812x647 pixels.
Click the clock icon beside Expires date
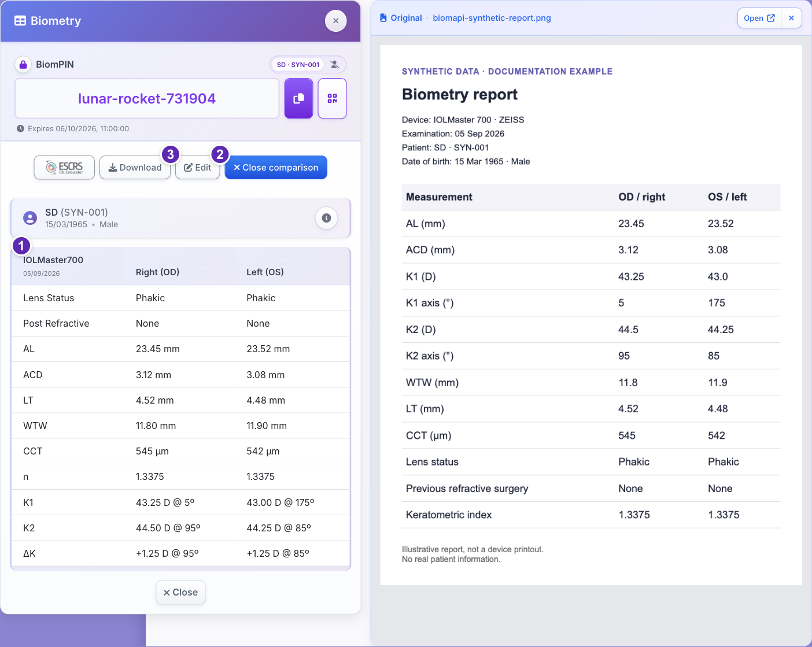coord(20,128)
